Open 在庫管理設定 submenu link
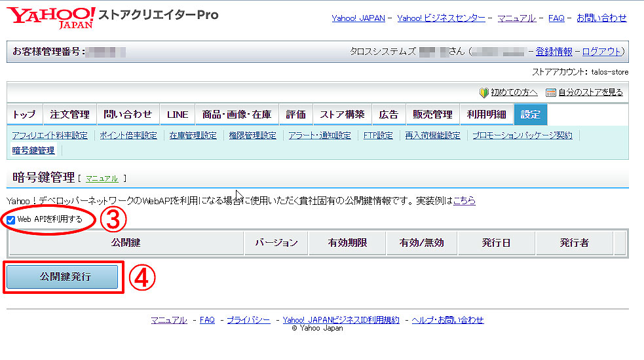 point(193,135)
